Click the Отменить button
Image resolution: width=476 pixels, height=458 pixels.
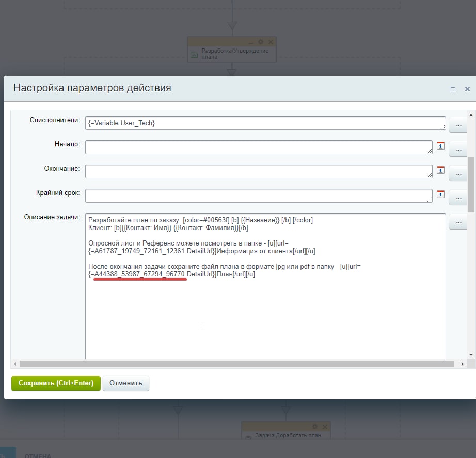pos(125,383)
